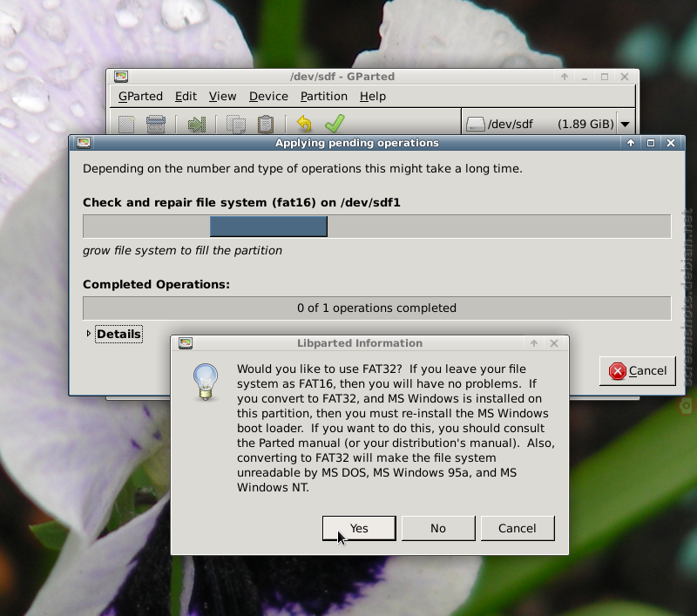Shade the GParted main window using up arrow
This screenshot has width=697, height=616.
tap(565, 77)
